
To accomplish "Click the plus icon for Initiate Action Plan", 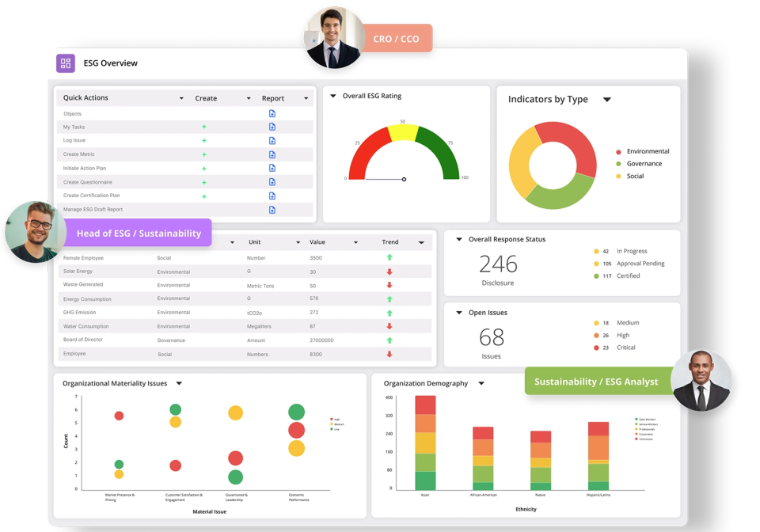I will pyautogui.click(x=203, y=168).
